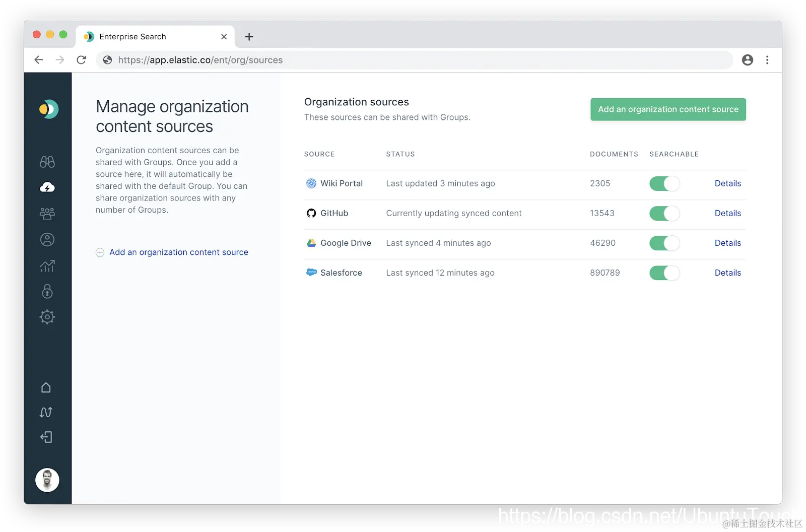Open the browser profile icon

pyautogui.click(x=748, y=60)
